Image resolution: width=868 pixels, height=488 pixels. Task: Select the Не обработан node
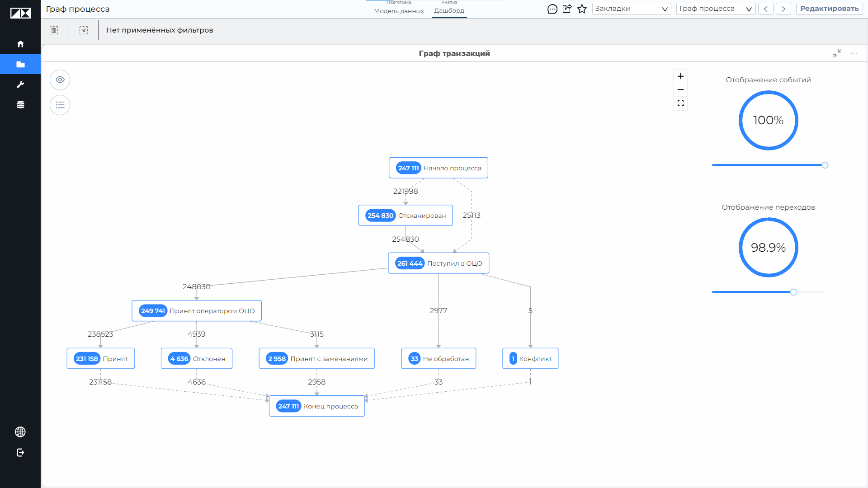coord(439,359)
